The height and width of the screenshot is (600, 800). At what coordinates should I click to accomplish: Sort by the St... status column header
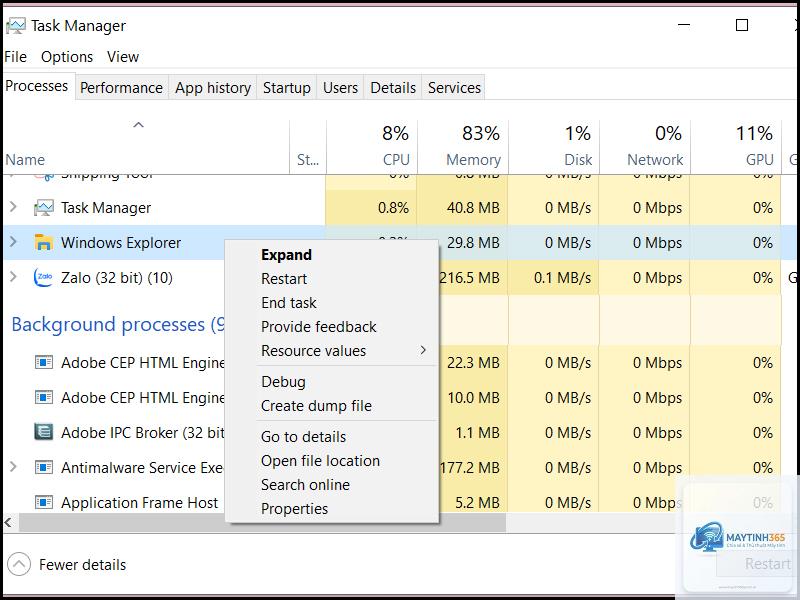(x=308, y=147)
